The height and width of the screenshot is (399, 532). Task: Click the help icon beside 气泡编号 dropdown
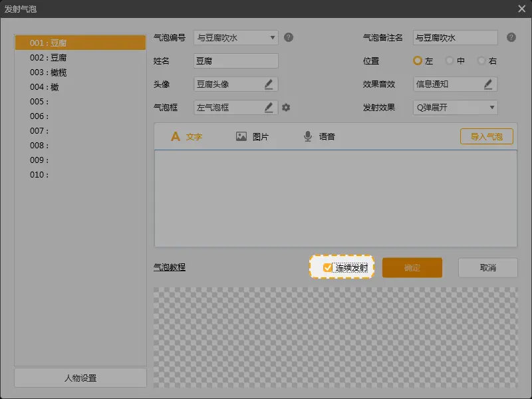[289, 37]
